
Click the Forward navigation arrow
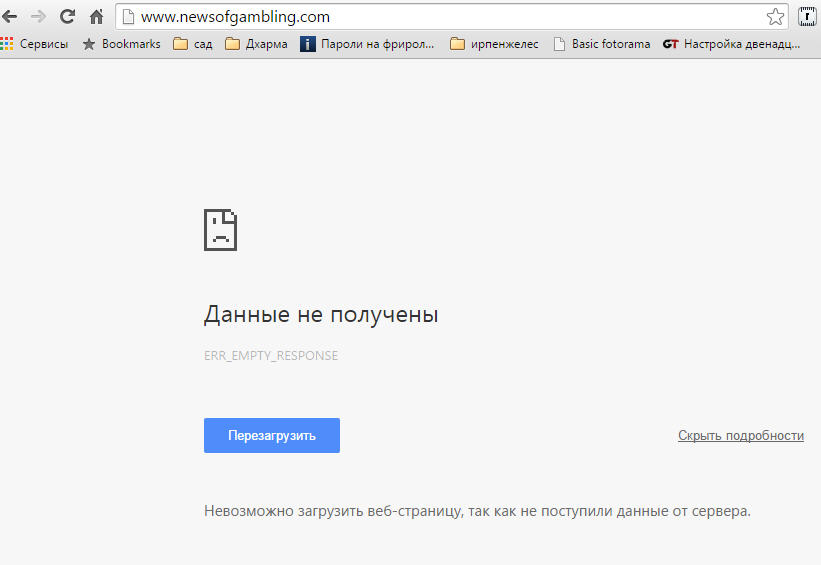pos(39,17)
